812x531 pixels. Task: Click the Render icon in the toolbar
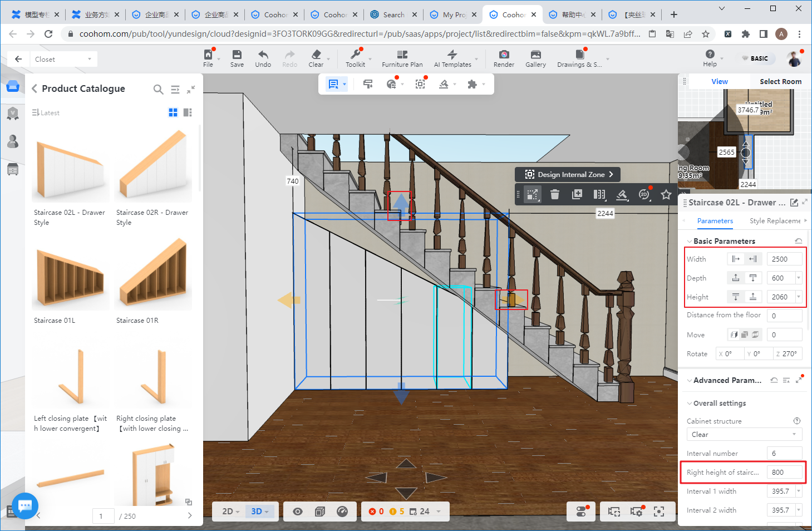tap(504, 55)
